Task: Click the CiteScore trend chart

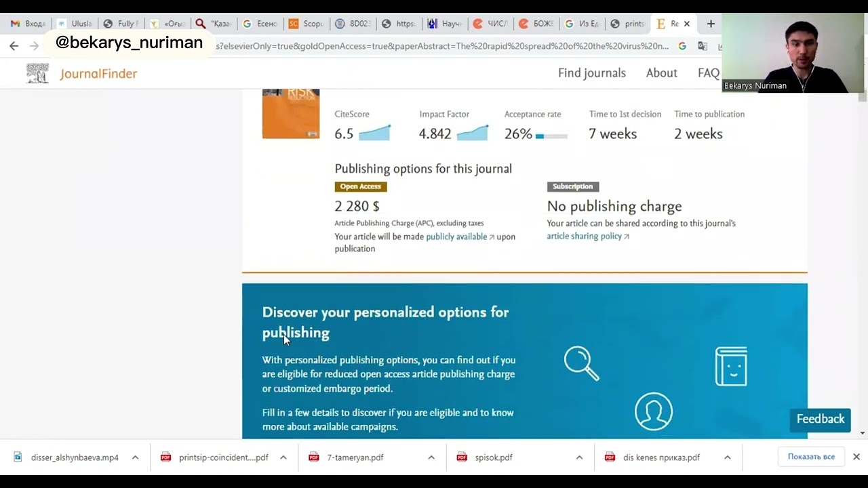Action: click(374, 133)
